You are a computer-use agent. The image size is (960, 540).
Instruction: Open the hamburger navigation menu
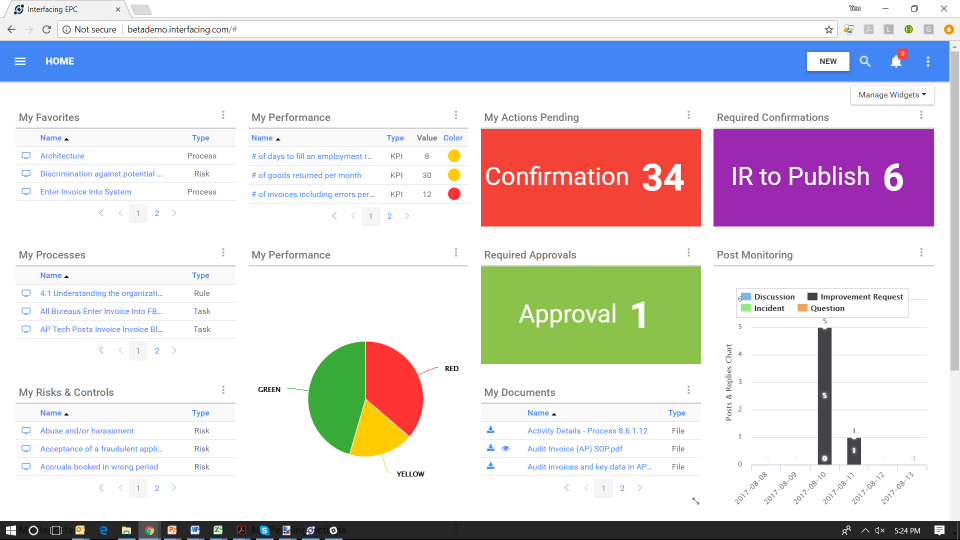point(20,61)
